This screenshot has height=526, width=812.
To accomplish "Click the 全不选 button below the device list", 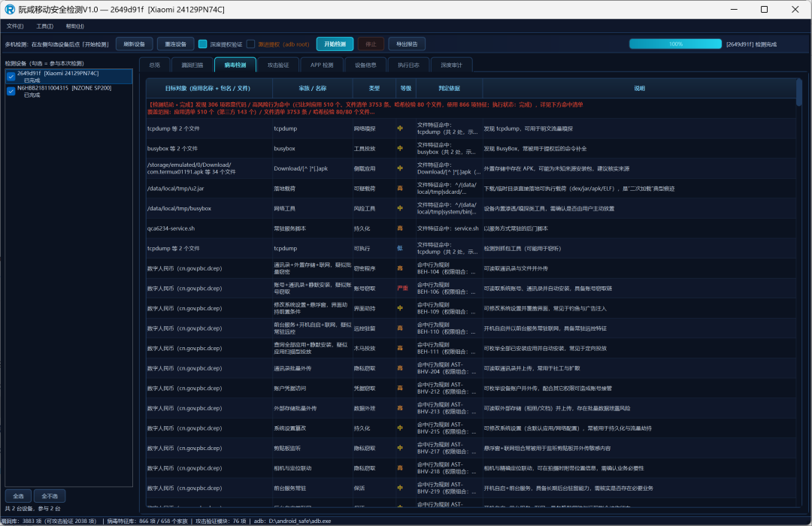I will point(50,496).
